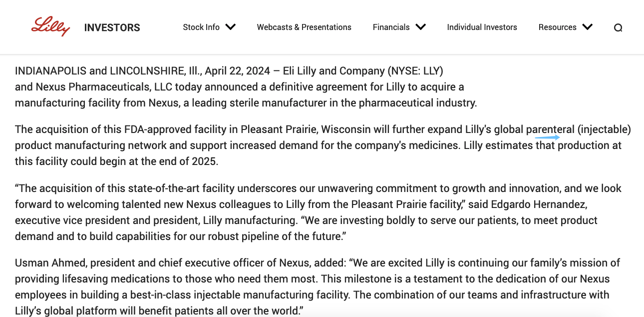Select the Financials menu label

(x=391, y=27)
